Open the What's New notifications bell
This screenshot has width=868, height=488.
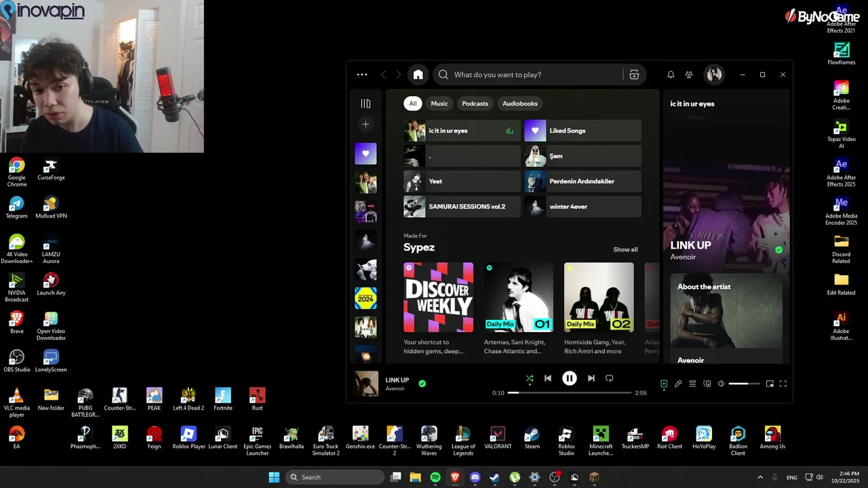coord(671,75)
